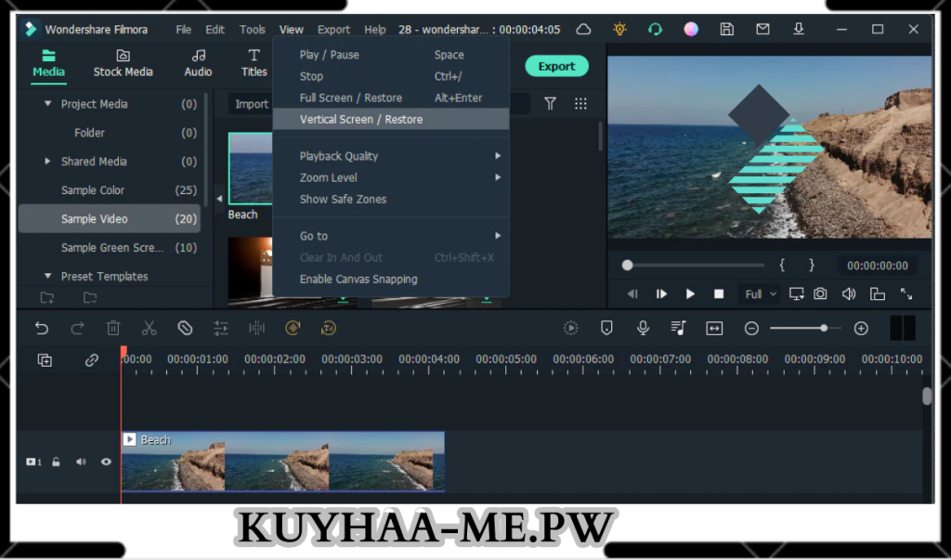Delete clip with the trash icon

tap(113, 328)
